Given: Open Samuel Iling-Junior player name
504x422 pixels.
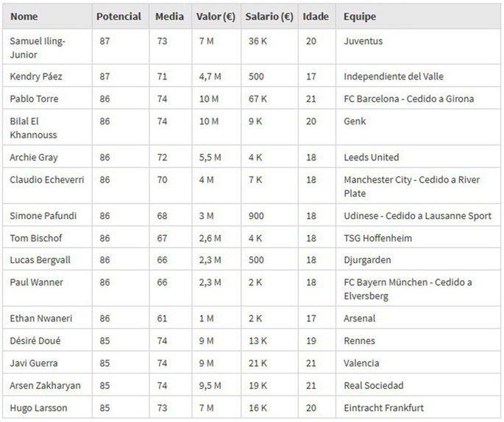Looking at the screenshot, I should pyautogui.click(x=38, y=48).
